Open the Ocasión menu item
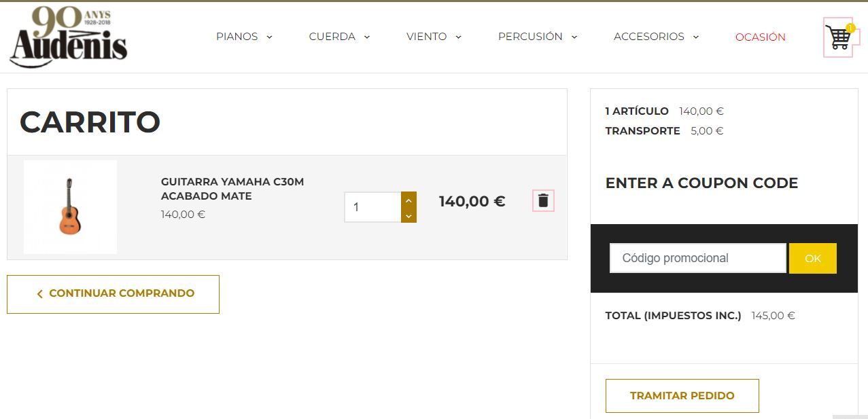 761,37
